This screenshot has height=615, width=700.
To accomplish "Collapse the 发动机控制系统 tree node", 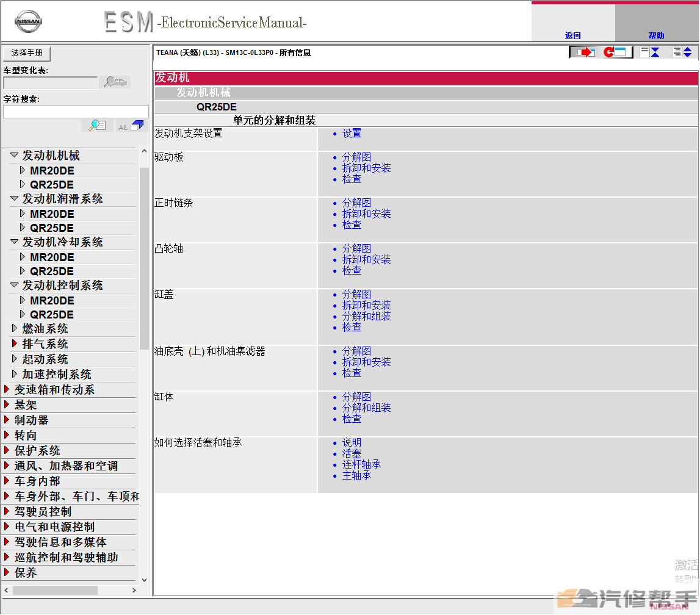I will (14, 285).
